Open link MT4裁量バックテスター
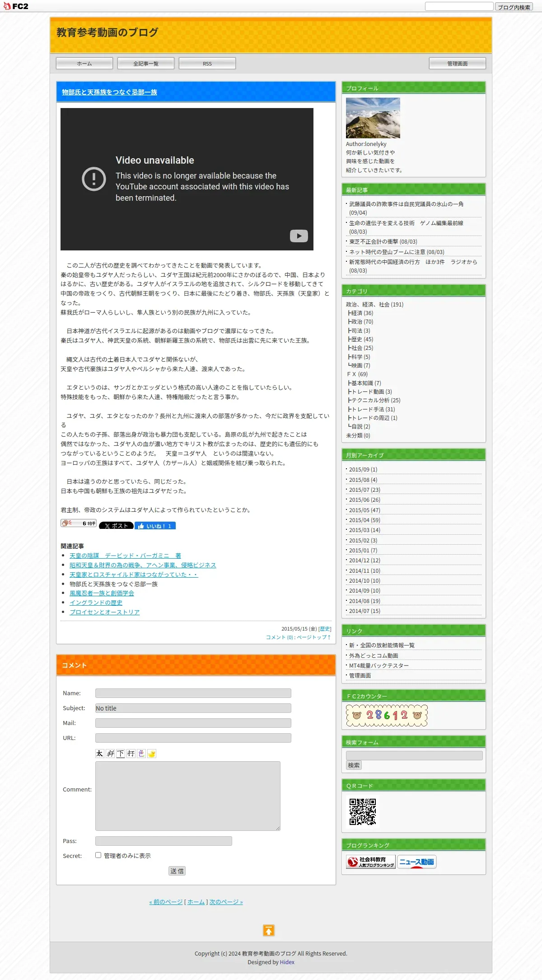The image size is (542, 980). tap(379, 665)
